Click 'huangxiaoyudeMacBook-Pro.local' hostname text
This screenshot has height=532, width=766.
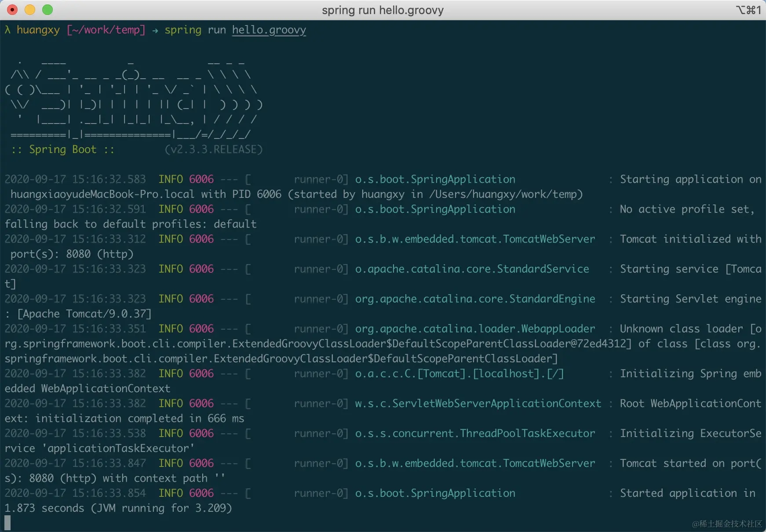pyautogui.click(x=102, y=194)
